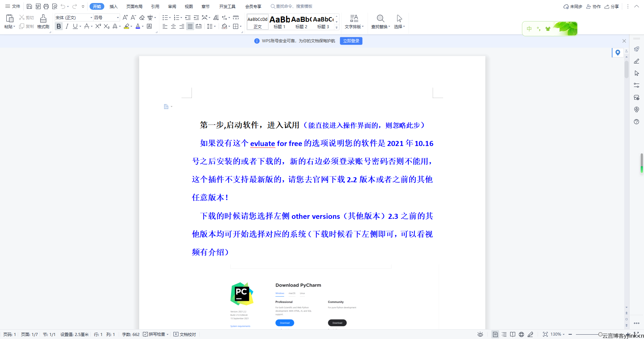This screenshot has height=339, width=644.
Task: Select the Format Painter tool
Action: coord(43,21)
